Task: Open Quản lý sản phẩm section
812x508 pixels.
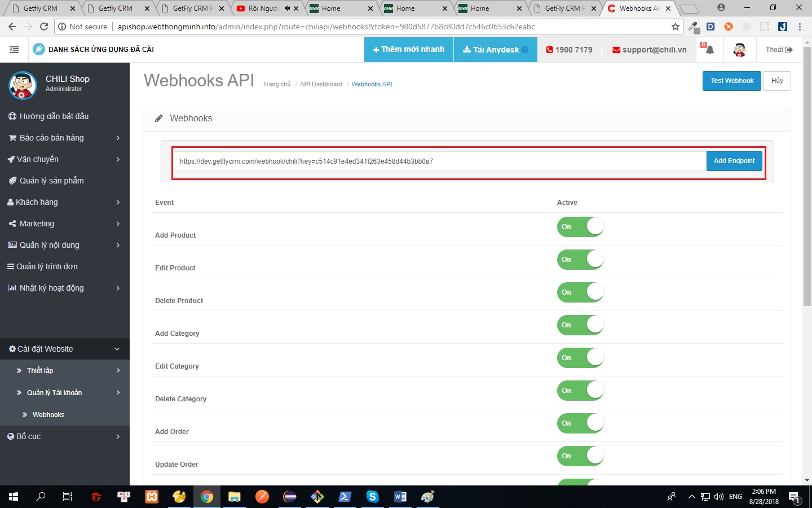Action: tap(51, 181)
